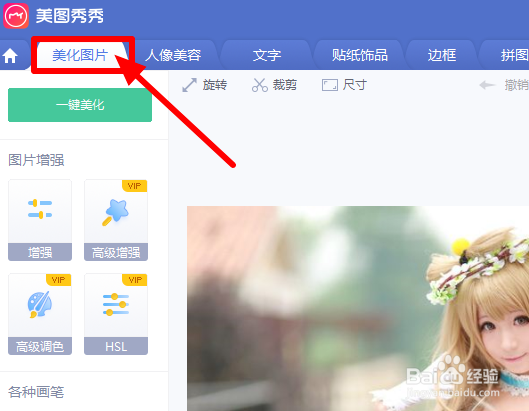Viewport: 529px width, 411px height.
Task: Select the 裁剪 crop scissors tool
Action: [x=274, y=85]
